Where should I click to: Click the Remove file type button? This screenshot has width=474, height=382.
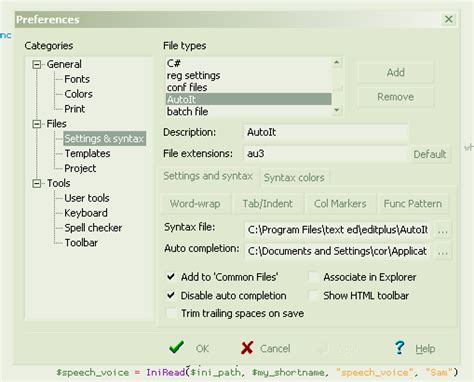(396, 97)
